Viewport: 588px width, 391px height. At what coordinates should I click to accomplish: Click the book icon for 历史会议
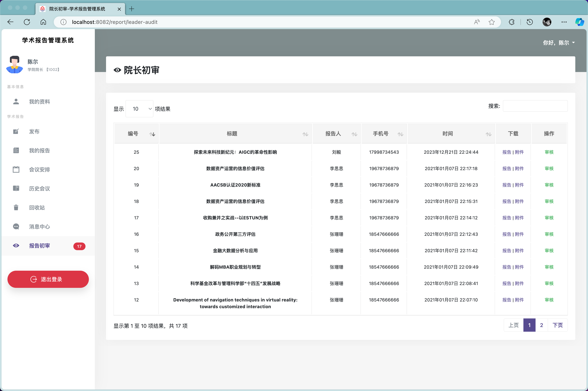[x=16, y=188]
